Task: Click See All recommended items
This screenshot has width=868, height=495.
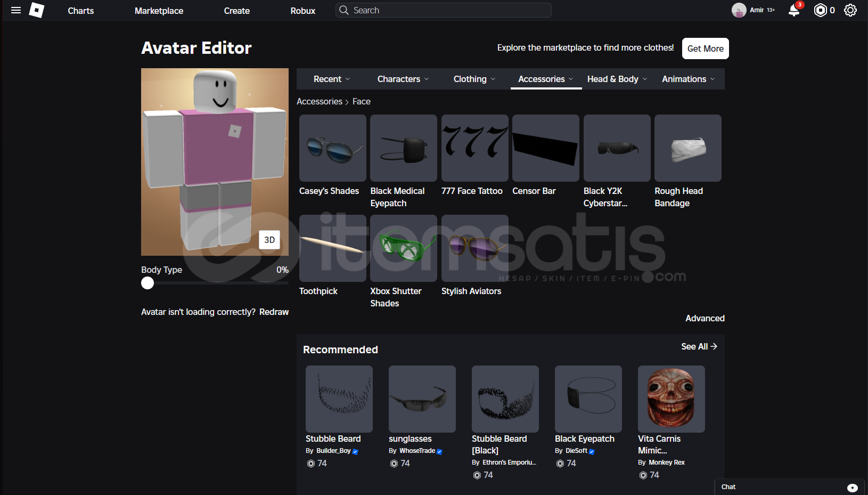Action: pyautogui.click(x=699, y=346)
